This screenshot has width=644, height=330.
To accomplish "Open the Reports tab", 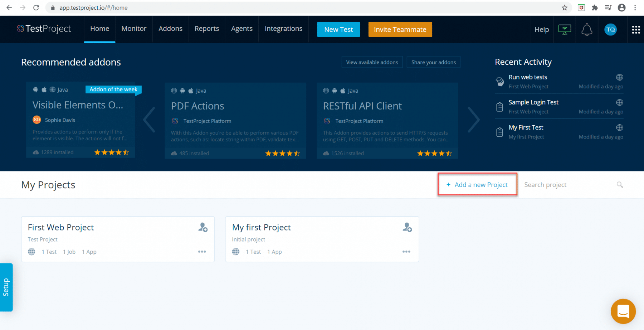I will click(x=207, y=29).
